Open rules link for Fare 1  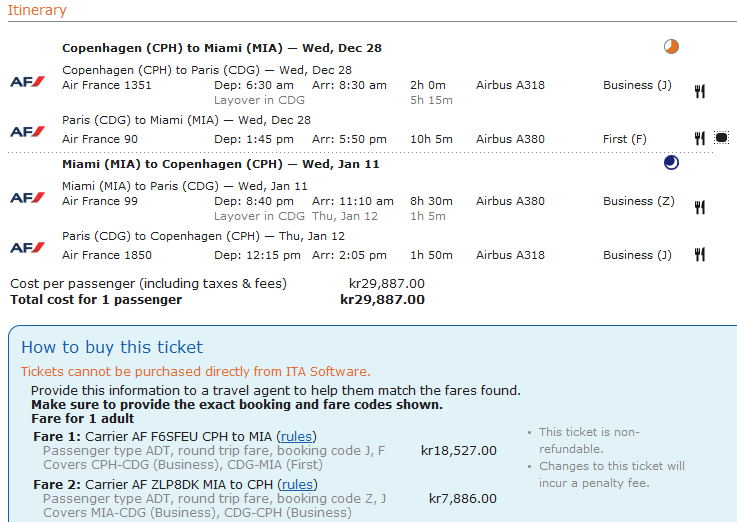coord(295,437)
